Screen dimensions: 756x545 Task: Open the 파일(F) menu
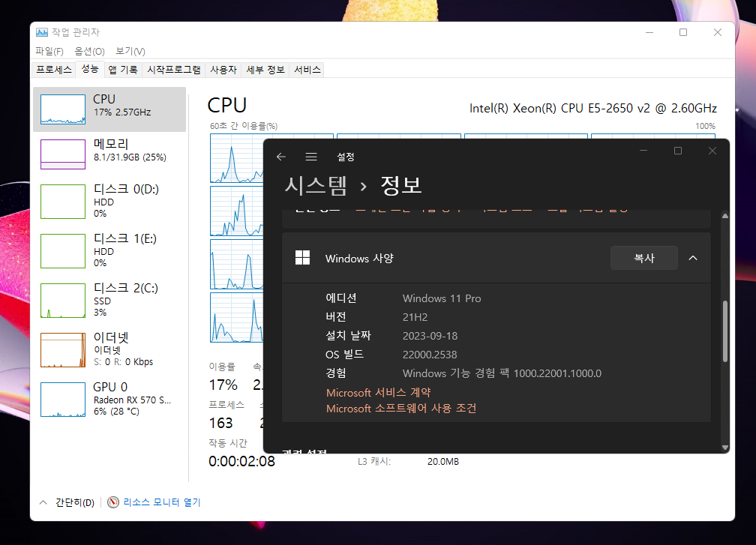[x=49, y=51]
